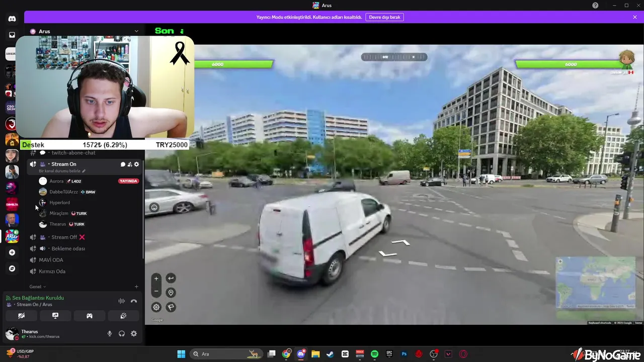Watch Aurora's YAYINDA live badge
This screenshot has width=644, height=362.
pos(128,181)
